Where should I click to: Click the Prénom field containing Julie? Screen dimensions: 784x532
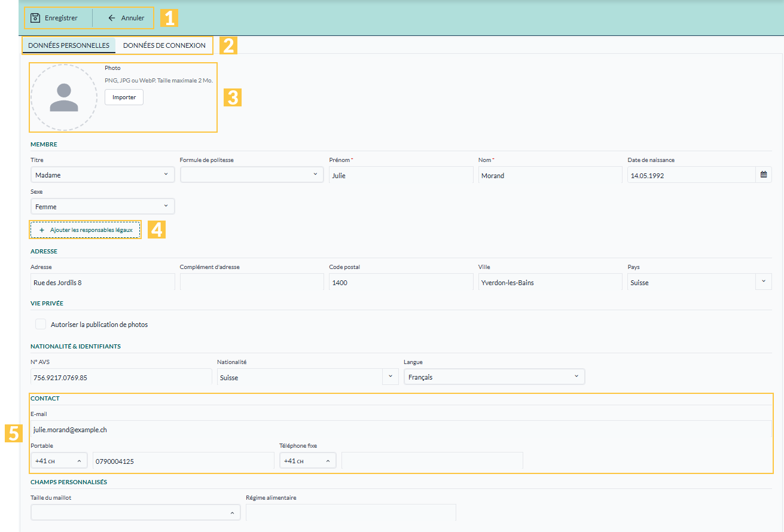[x=401, y=175]
